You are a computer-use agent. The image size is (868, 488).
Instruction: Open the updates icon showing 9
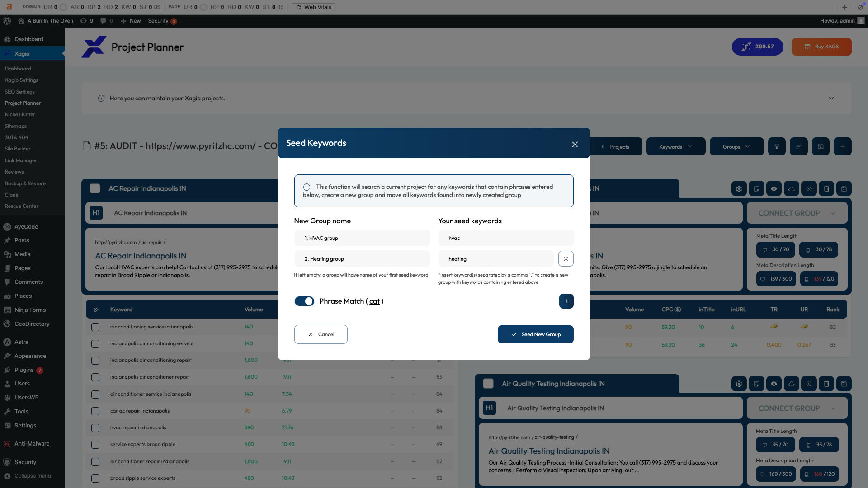click(86, 21)
